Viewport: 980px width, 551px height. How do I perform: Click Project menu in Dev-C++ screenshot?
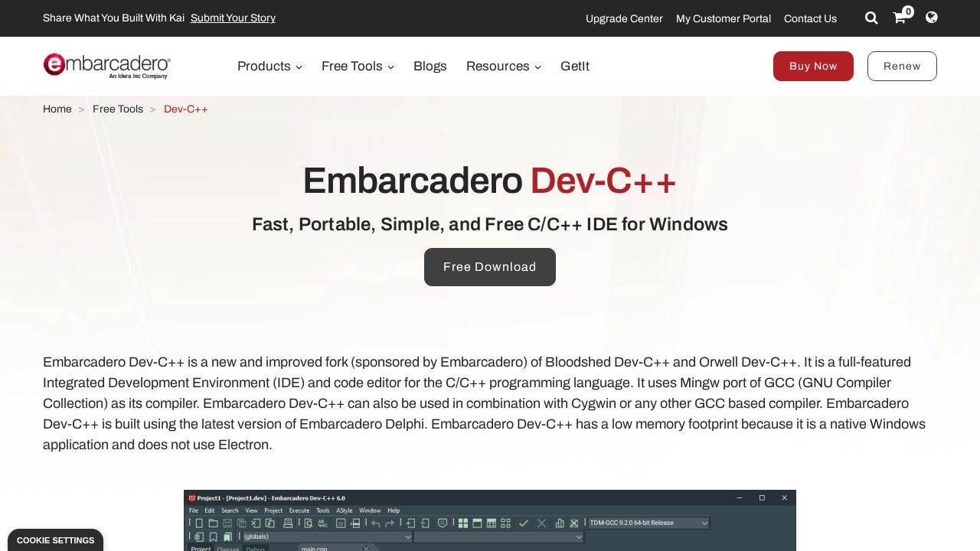point(273,510)
